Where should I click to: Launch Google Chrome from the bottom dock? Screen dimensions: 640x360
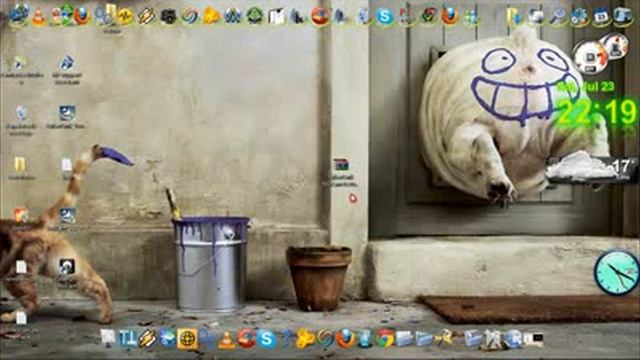pyautogui.click(x=384, y=338)
